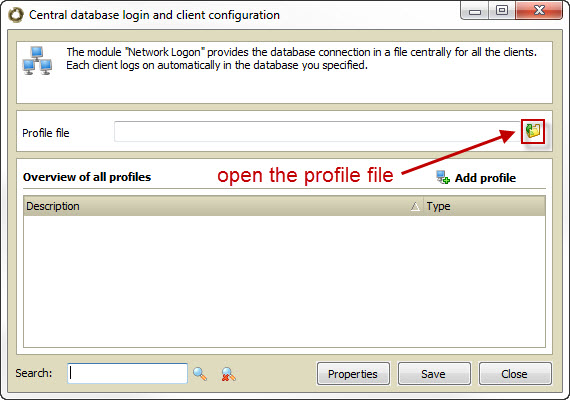Maximize the configuration window
Screen dimensions: 570x400
(502, 11)
